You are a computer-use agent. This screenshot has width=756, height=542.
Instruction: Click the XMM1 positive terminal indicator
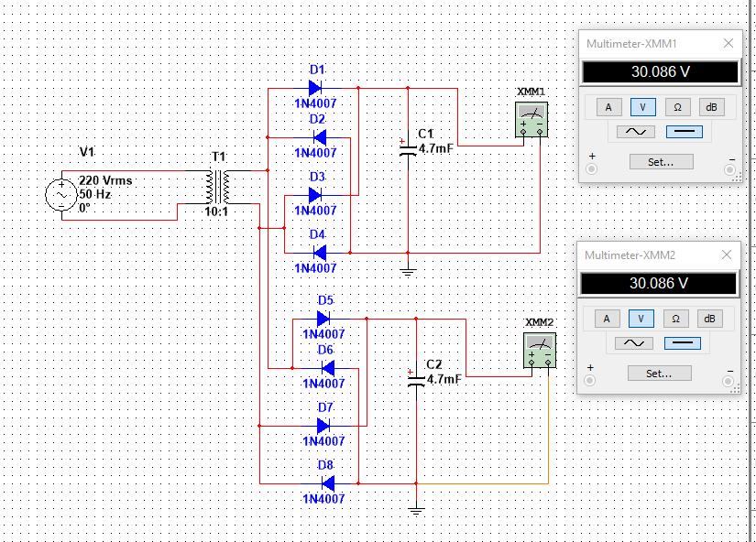coord(592,169)
